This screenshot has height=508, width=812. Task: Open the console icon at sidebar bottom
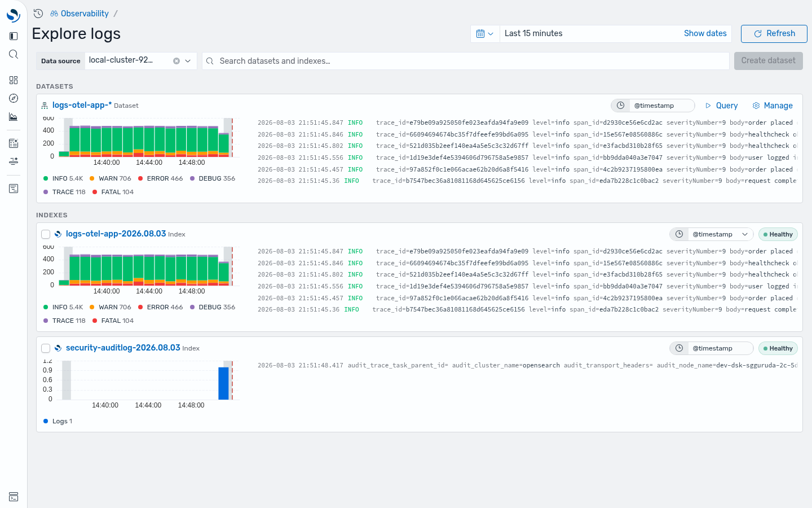(14, 497)
